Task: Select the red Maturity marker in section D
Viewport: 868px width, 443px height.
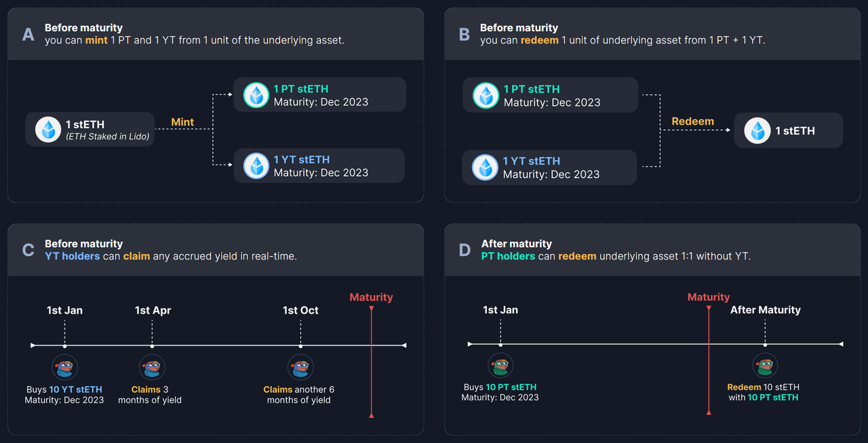Action: tap(708, 297)
